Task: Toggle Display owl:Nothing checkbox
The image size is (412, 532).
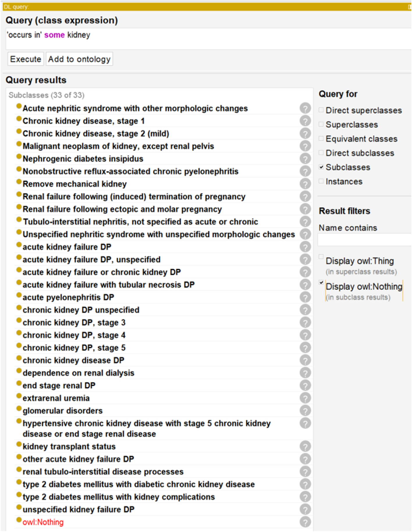Action: 321,282
